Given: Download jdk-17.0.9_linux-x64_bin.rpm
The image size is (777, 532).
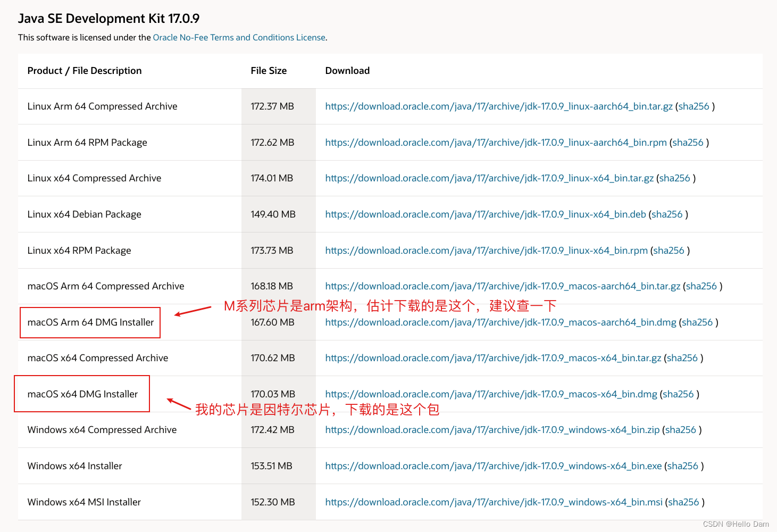Looking at the screenshot, I should pos(487,251).
